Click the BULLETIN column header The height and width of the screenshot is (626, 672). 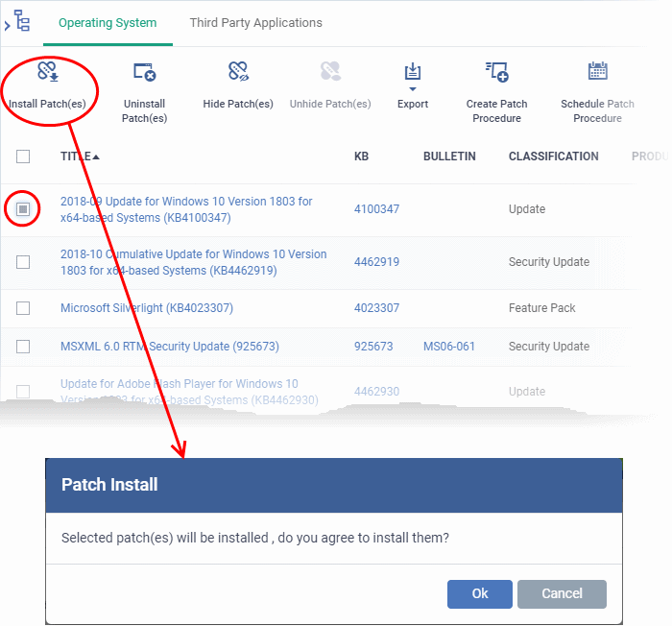(x=449, y=156)
